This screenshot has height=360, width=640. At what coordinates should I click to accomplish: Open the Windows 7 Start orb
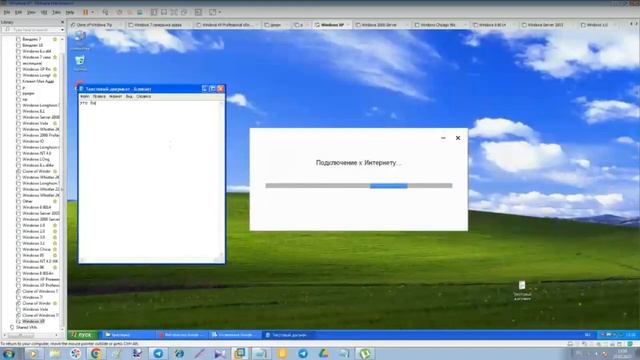[8, 353]
